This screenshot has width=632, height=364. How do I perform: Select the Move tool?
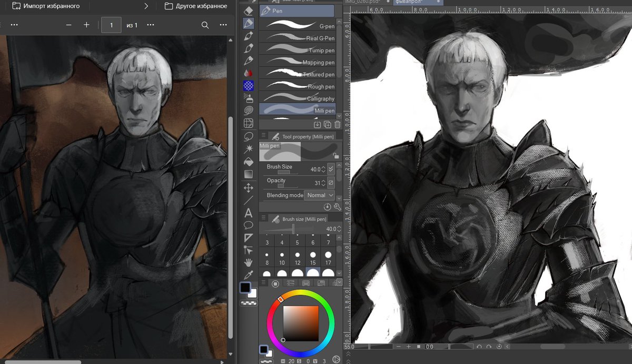pyautogui.click(x=249, y=188)
